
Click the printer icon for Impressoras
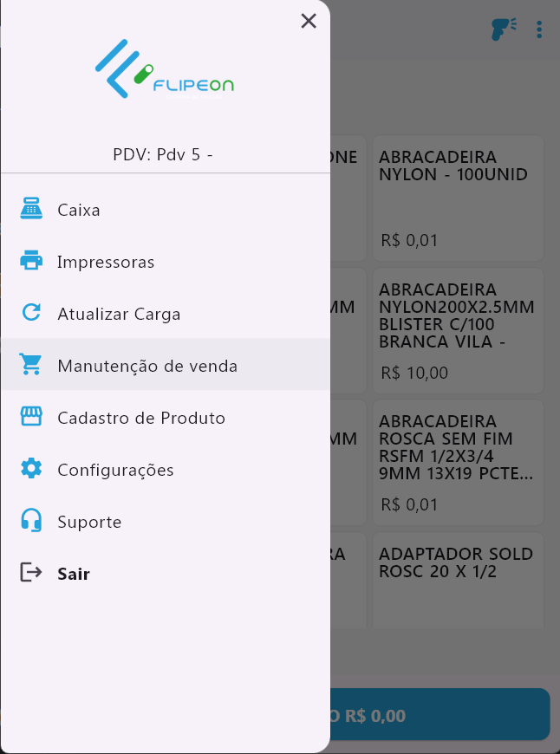(x=31, y=261)
